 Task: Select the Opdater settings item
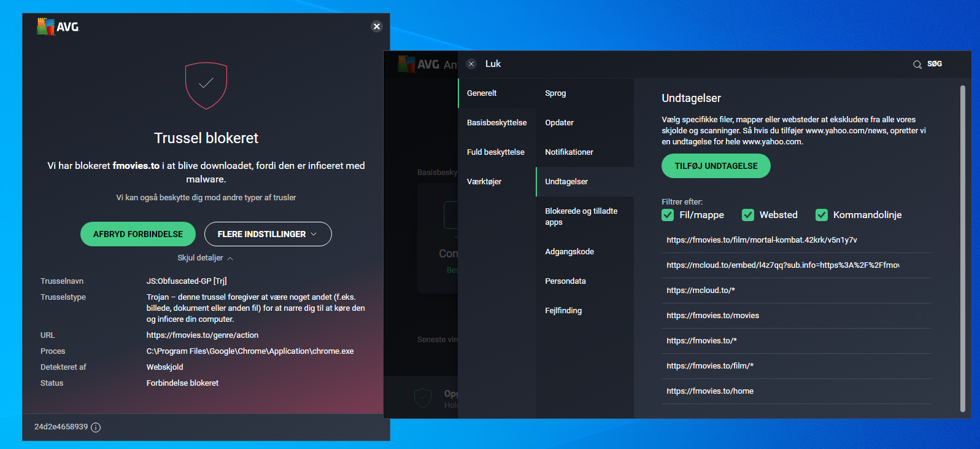[x=585, y=123]
